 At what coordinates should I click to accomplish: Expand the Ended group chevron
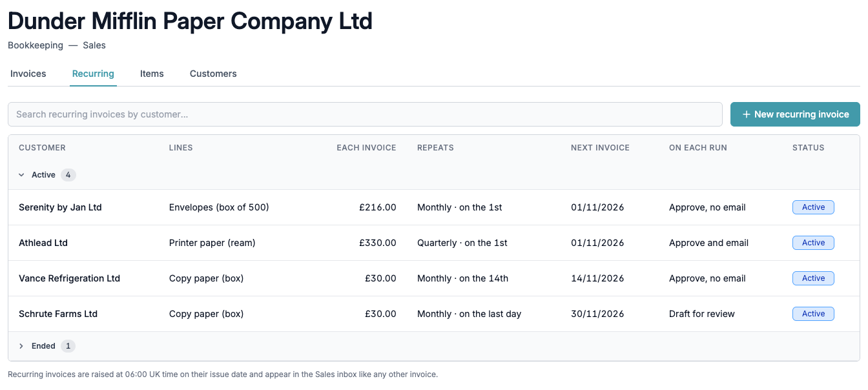coord(21,346)
